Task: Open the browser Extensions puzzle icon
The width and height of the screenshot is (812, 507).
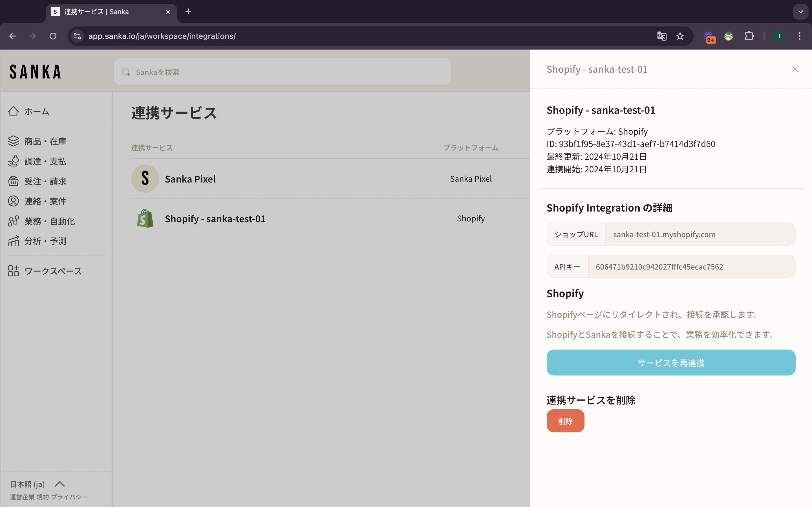Action: tap(749, 36)
